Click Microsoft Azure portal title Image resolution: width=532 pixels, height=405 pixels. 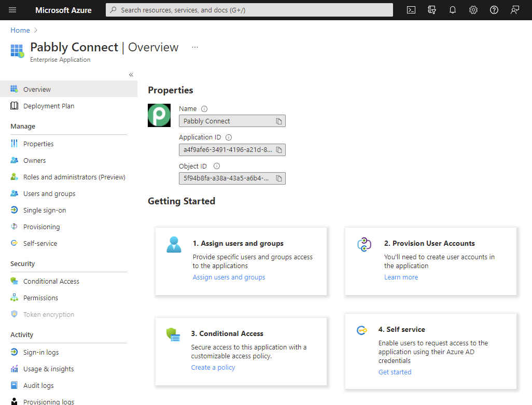[x=63, y=10]
